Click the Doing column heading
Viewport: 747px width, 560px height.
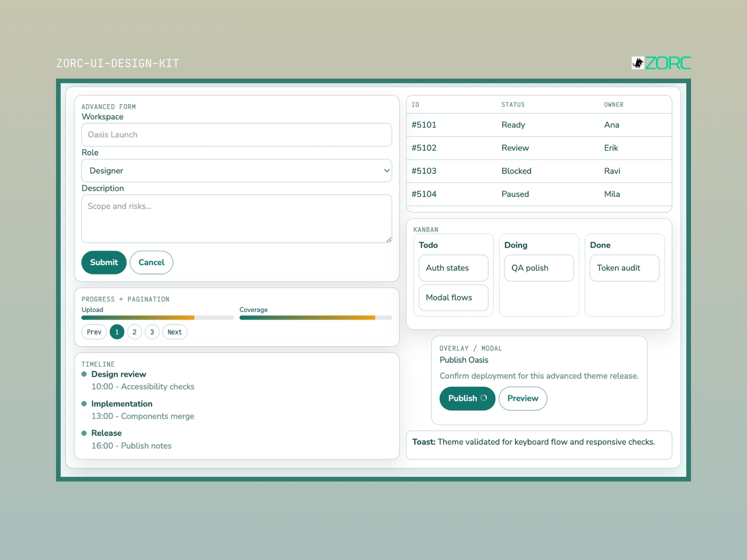pyautogui.click(x=516, y=245)
